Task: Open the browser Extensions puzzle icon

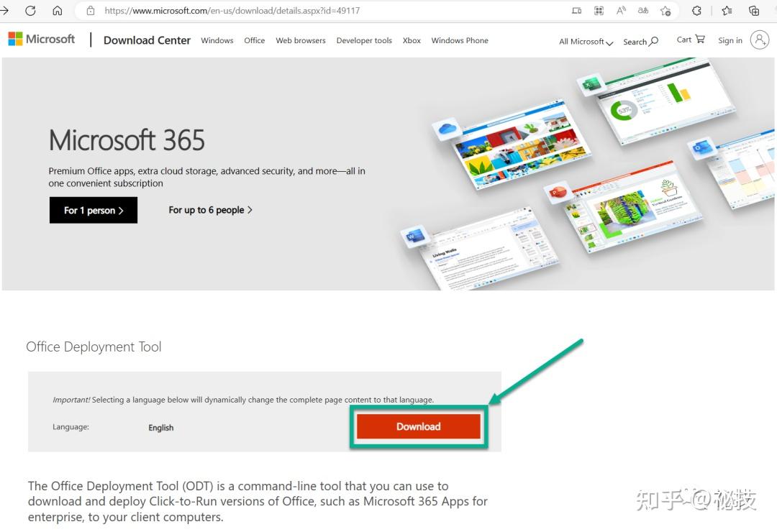Action: [696, 10]
